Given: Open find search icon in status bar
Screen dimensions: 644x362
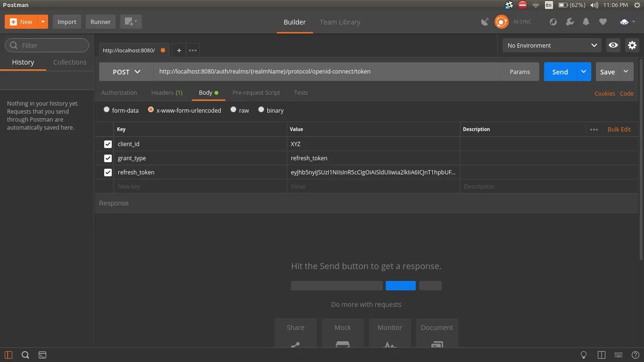Looking at the screenshot, I should (x=25, y=355).
